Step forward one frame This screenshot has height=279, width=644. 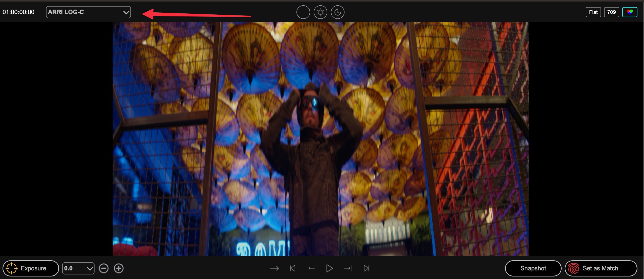[x=348, y=268]
